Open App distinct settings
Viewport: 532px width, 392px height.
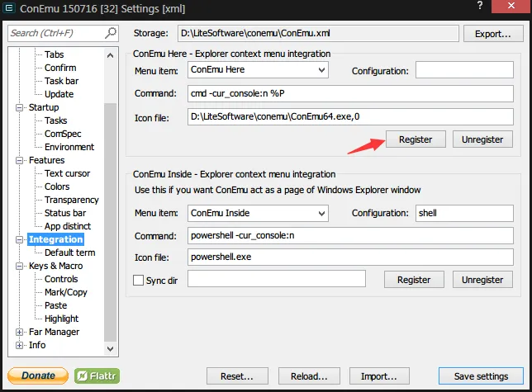pos(68,226)
